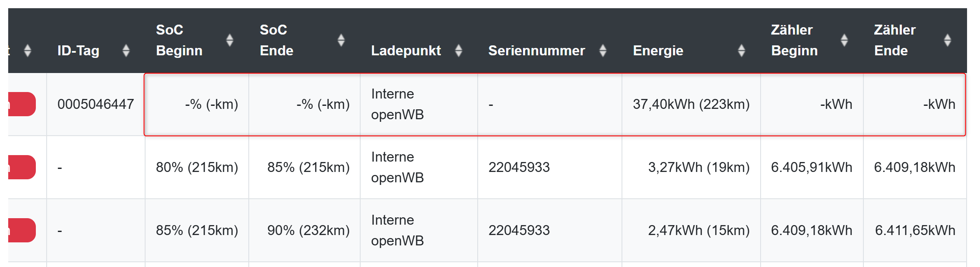Image resolution: width=980 pixels, height=267 pixels.
Task: Click the Seriennummer column header text
Action: (536, 51)
